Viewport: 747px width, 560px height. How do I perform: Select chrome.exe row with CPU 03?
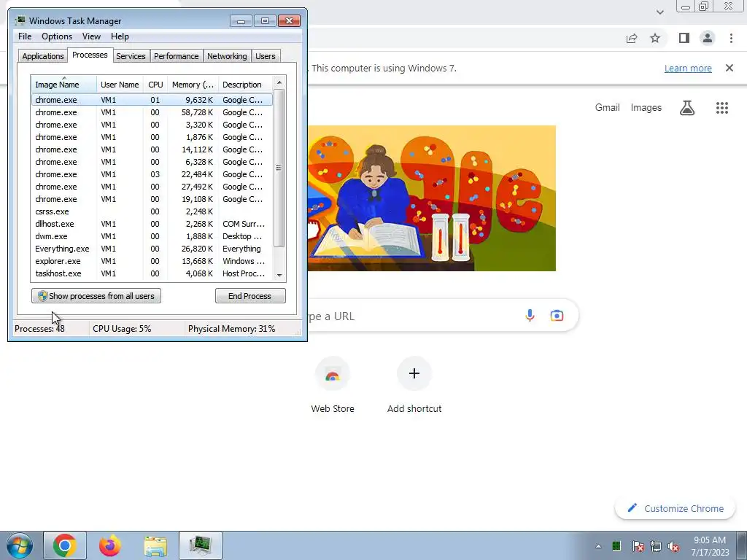pyautogui.click(x=152, y=174)
